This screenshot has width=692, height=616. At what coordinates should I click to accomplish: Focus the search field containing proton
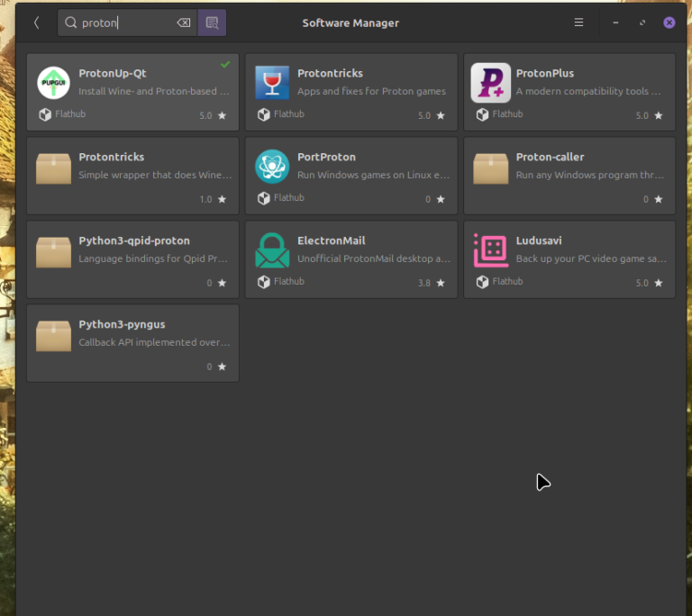click(x=127, y=23)
